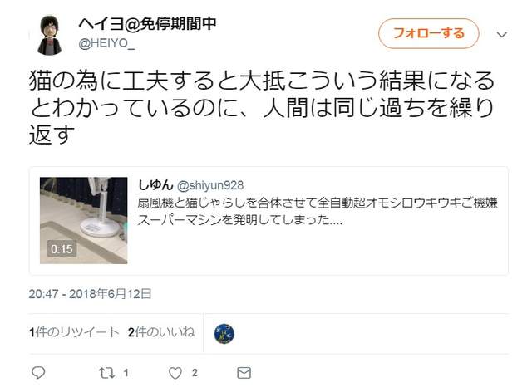
Task: View the 1件のリツイート list
Action: (x=74, y=332)
